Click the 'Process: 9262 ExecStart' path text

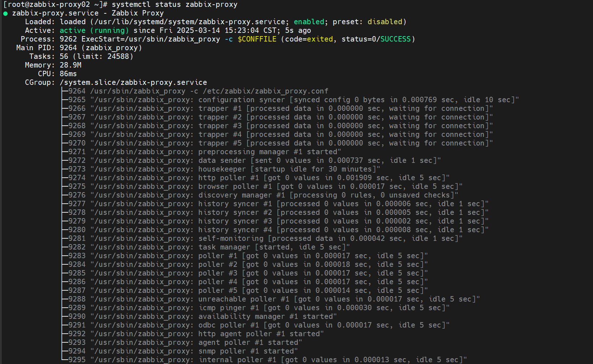pos(120,39)
